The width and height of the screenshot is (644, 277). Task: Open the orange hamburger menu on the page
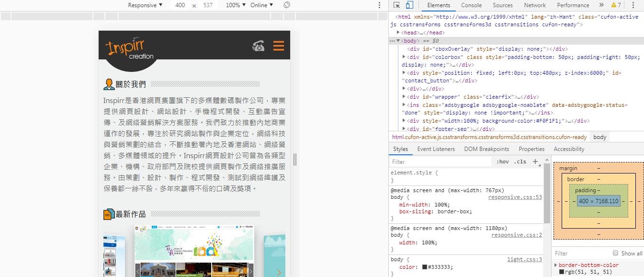click(x=279, y=46)
